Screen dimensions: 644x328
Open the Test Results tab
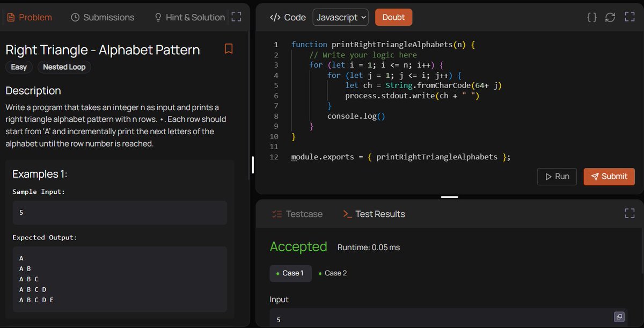pos(374,214)
